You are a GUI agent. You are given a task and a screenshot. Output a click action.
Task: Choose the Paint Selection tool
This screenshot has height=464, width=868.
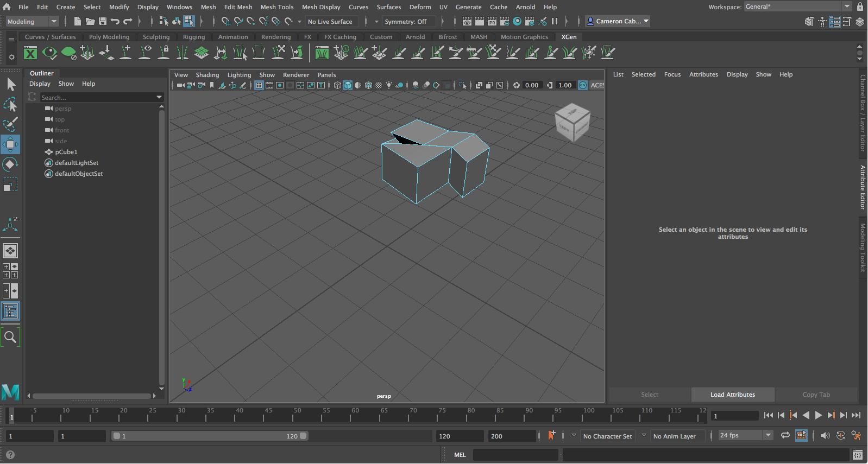pyautogui.click(x=11, y=124)
